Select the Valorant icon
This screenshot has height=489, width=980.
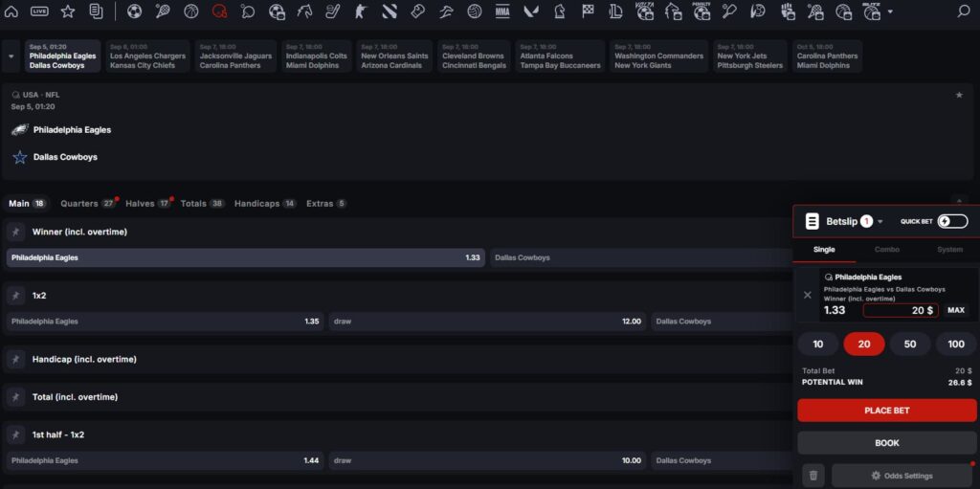tap(531, 11)
